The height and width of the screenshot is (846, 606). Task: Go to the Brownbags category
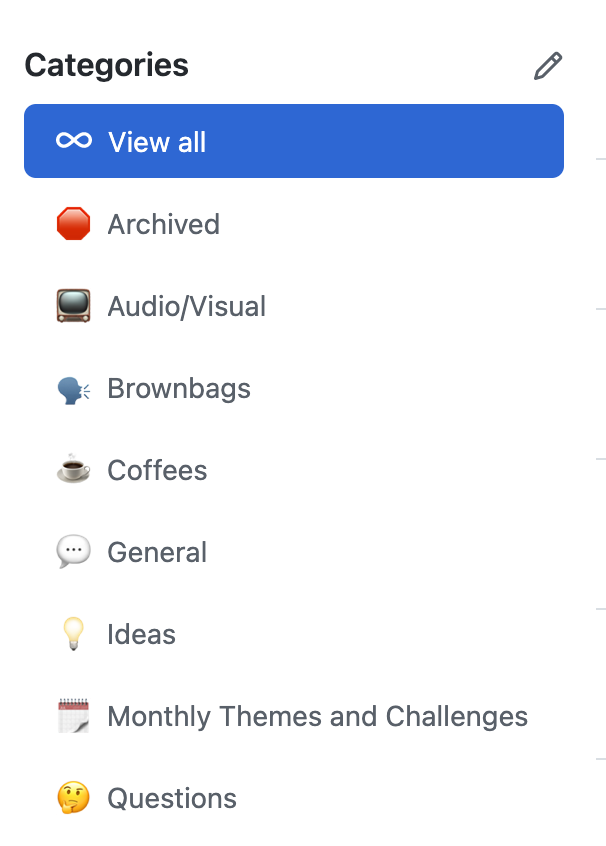[294, 388]
